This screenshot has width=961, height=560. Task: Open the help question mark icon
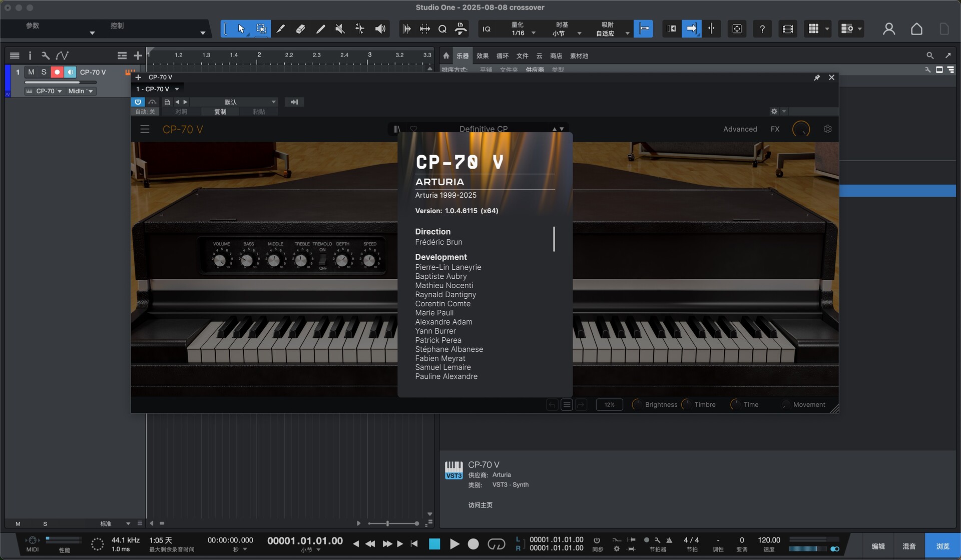[762, 29]
